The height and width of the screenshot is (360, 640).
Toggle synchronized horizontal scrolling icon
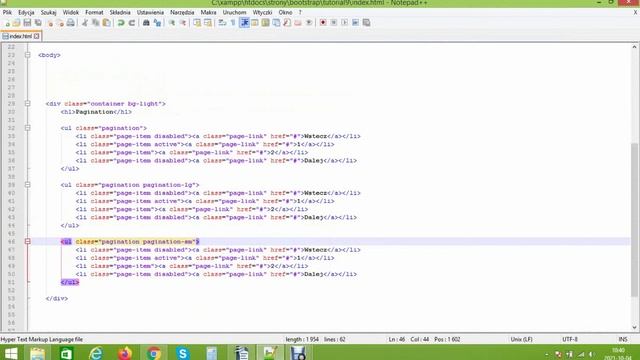click(208, 23)
